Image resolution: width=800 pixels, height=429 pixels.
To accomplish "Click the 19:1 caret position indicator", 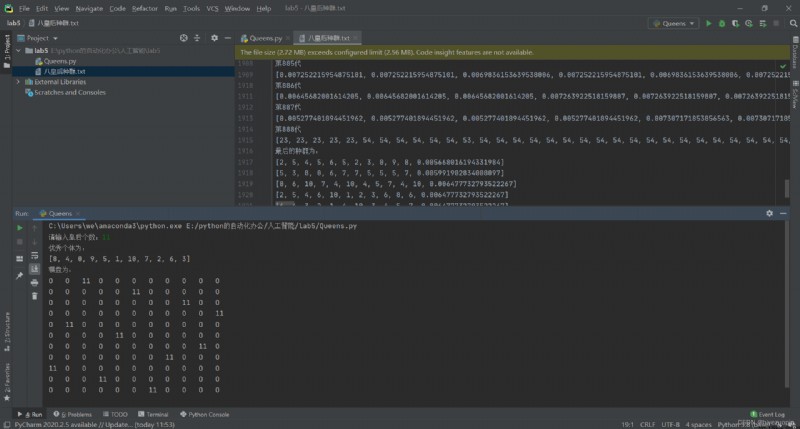I will point(628,424).
